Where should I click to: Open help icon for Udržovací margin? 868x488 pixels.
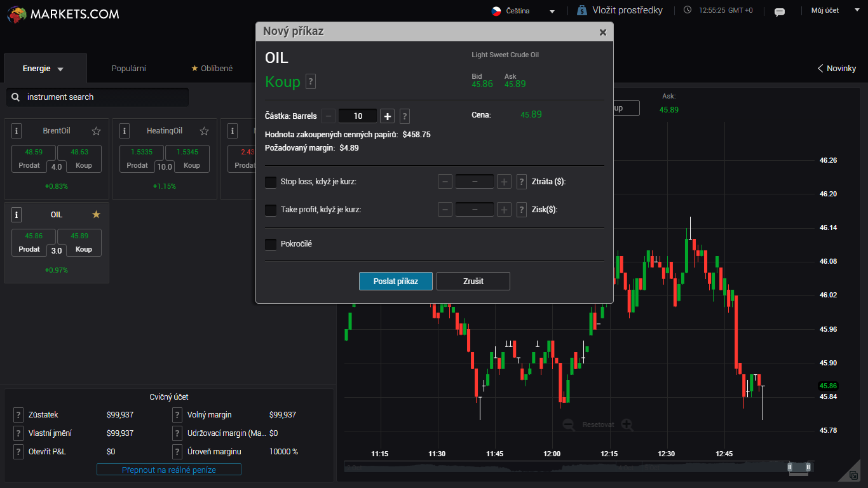177,433
